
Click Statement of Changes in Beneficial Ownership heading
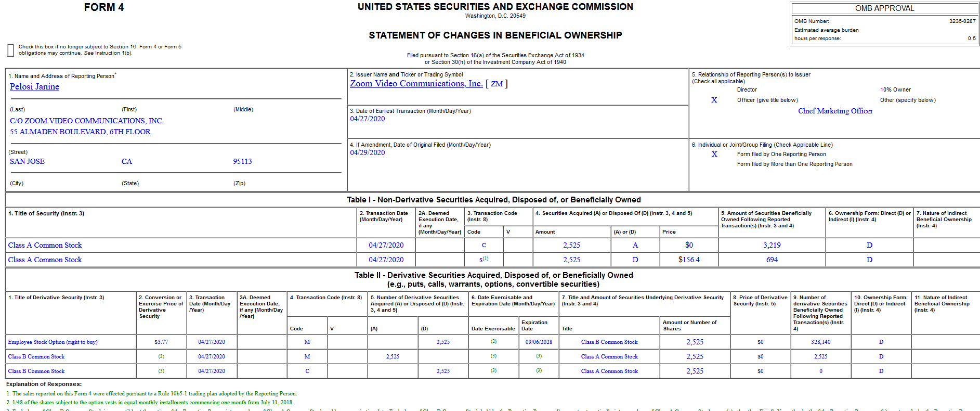495,35
